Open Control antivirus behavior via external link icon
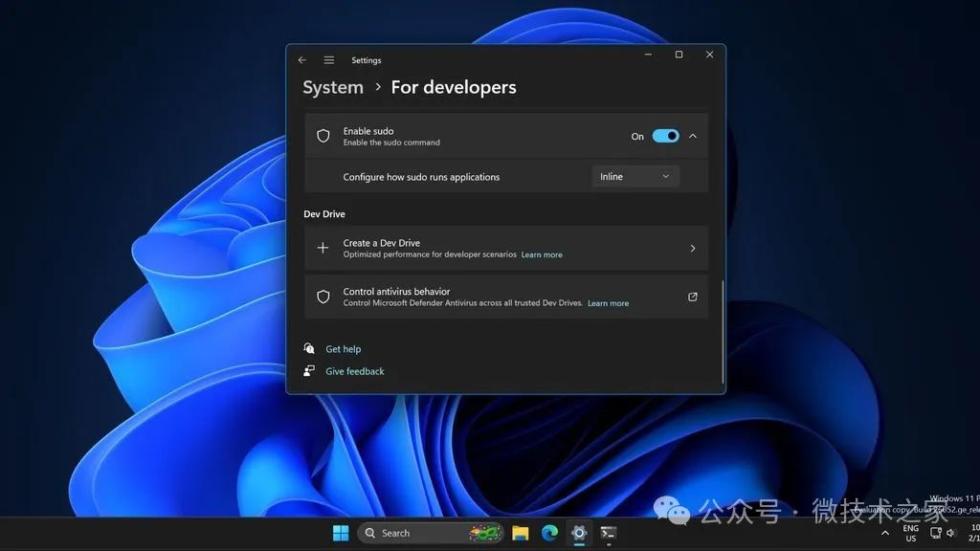 692,297
